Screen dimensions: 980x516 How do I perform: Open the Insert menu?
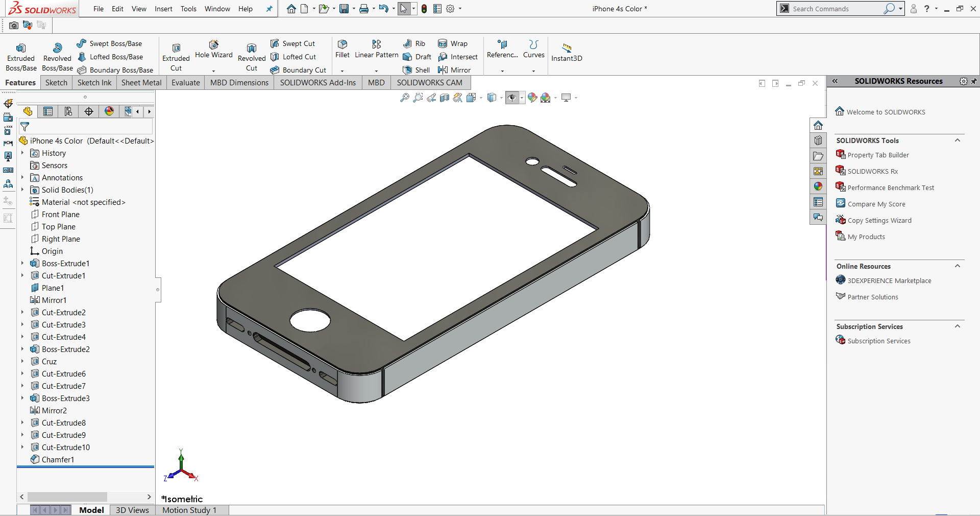click(x=163, y=9)
